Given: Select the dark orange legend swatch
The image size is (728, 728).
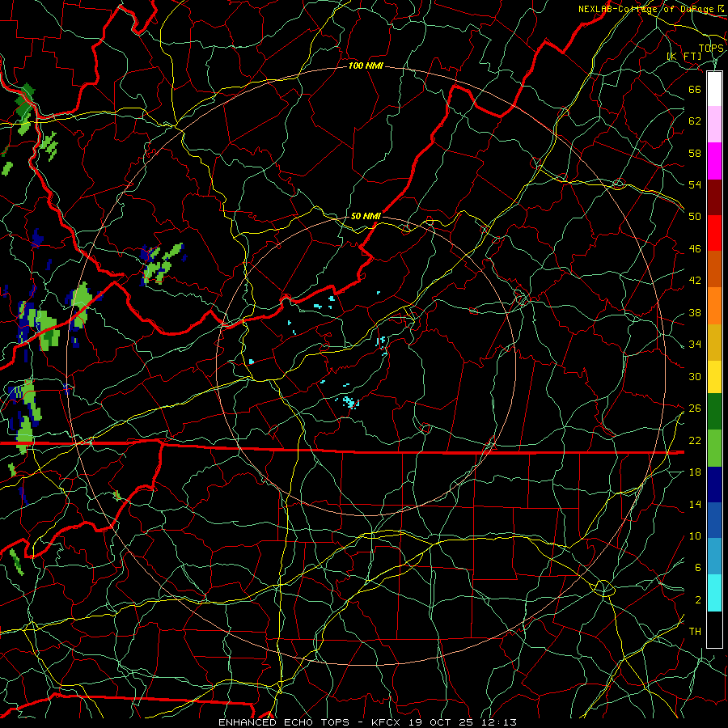Looking at the screenshot, I should tap(714, 269).
